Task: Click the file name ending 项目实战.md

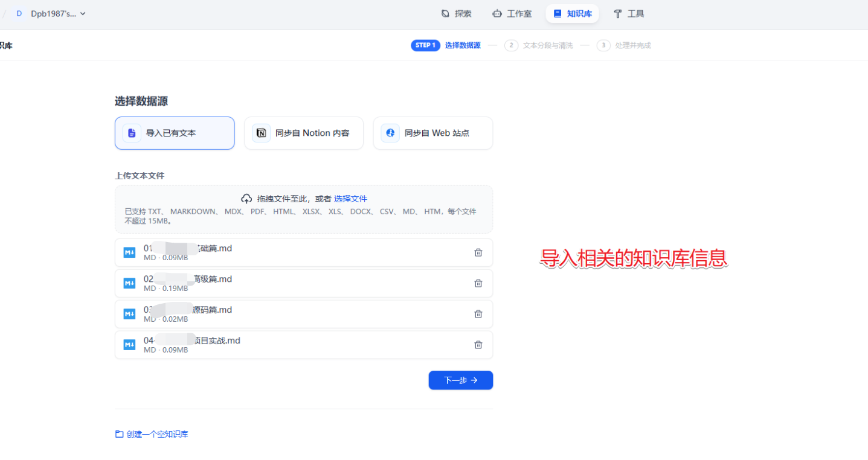Action: (192, 340)
